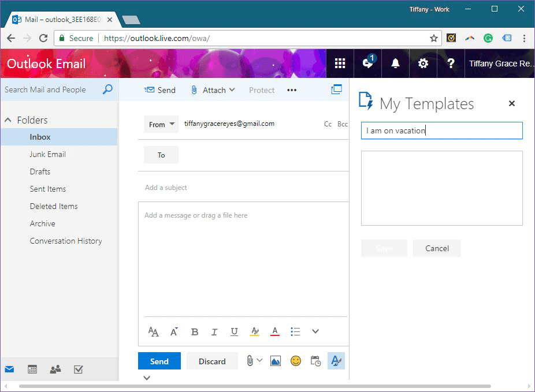535x392 pixels.
Task: Insert an emoji into the message
Action: [296, 360]
